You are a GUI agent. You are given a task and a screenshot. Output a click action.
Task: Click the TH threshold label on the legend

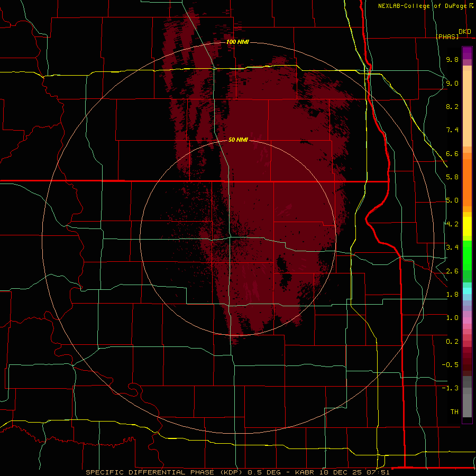[x=454, y=411]
